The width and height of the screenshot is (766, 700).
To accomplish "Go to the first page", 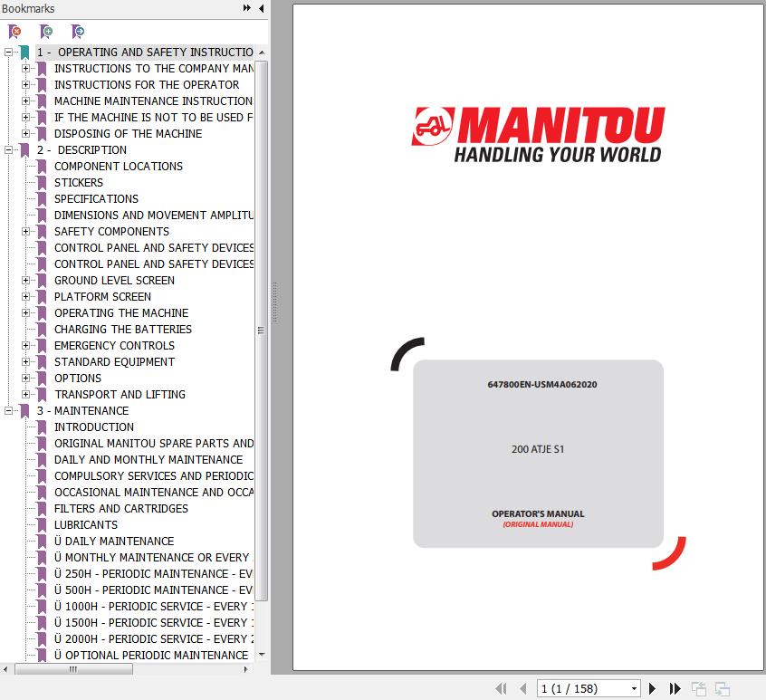I will coord(501,688).
